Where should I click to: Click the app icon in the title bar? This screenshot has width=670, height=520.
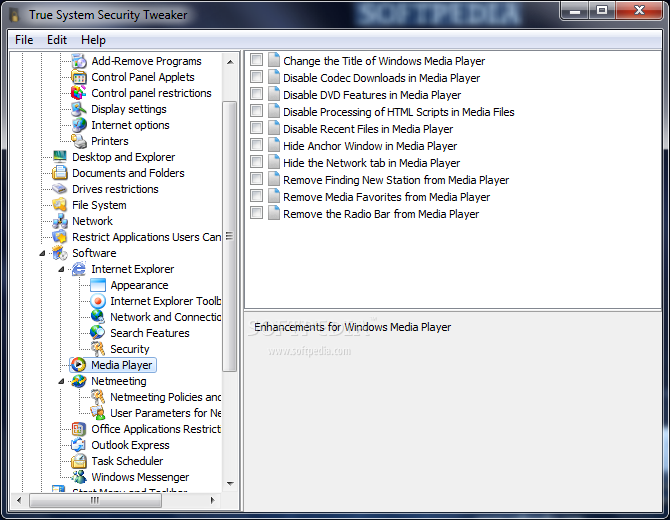pyautogui.click(x=15, y=15)
